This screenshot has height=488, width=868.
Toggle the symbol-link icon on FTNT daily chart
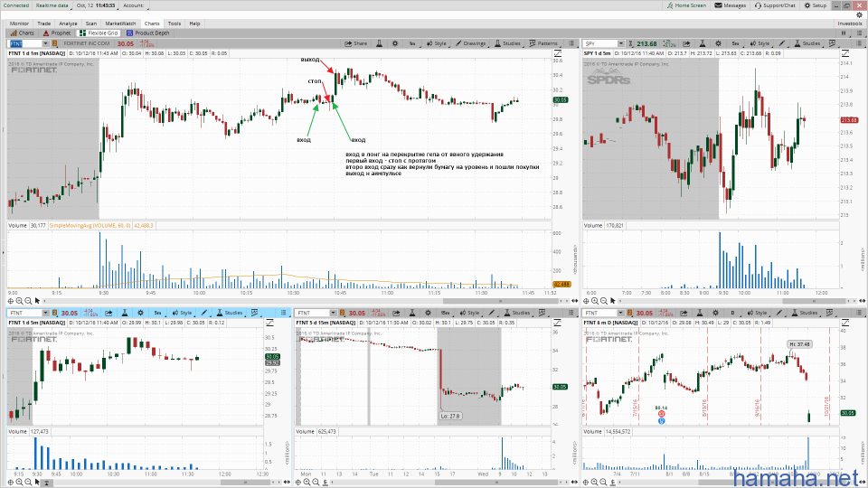pos(629,313)
